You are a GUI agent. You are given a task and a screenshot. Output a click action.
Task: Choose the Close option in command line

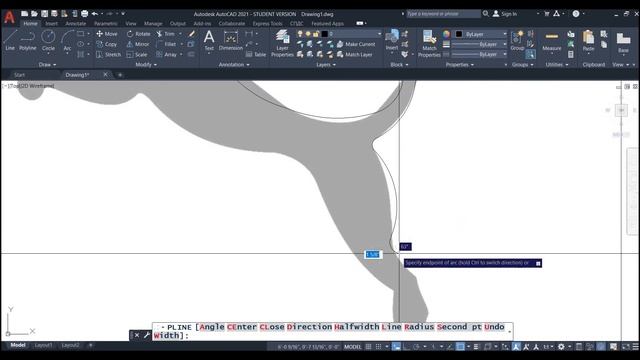(x=272, y=327)
